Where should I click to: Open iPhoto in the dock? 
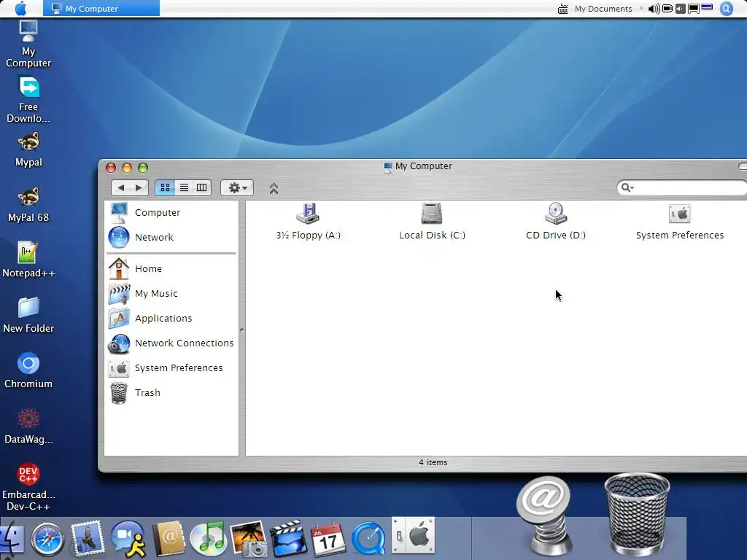pos(248,539)
